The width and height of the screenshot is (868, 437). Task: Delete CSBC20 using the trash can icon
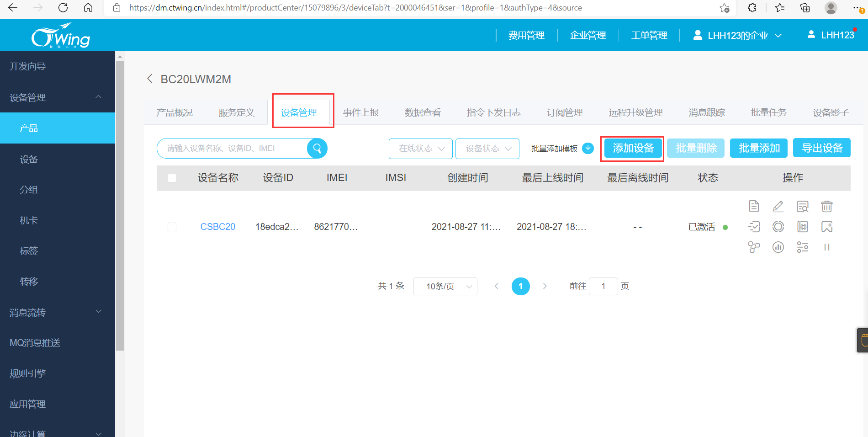point(827,206)
